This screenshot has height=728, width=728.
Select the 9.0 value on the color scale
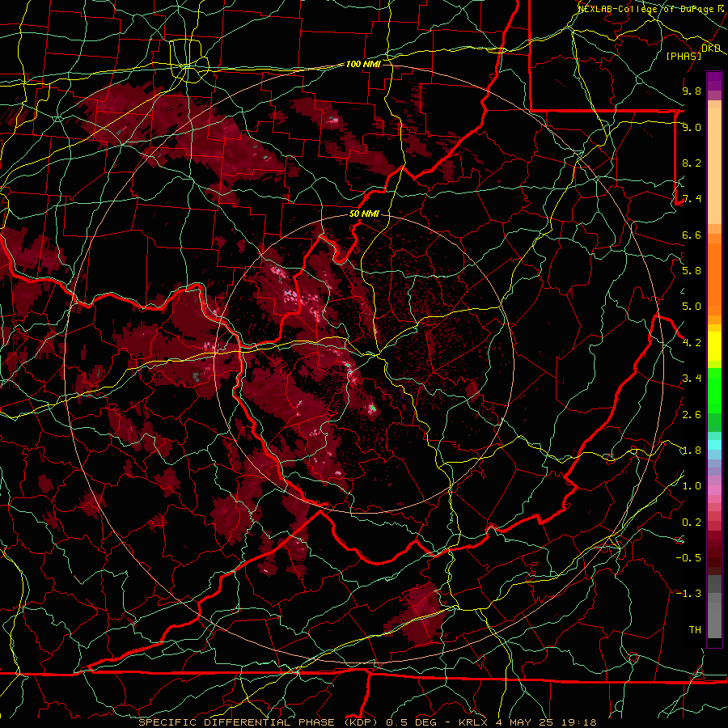(692, 127)
